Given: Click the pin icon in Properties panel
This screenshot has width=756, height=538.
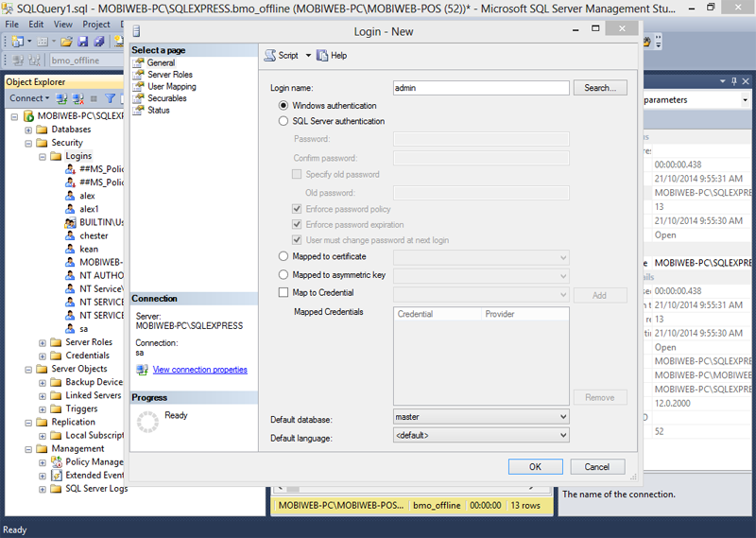Looking at the screenshot, I should pyautogui.click(x=734, y=81).
